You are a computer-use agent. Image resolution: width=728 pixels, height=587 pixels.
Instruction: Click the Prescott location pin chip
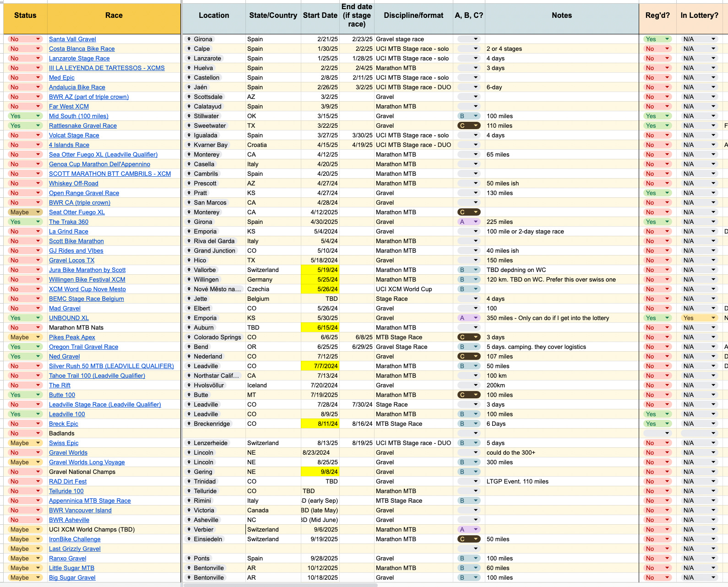pos(201,183)
